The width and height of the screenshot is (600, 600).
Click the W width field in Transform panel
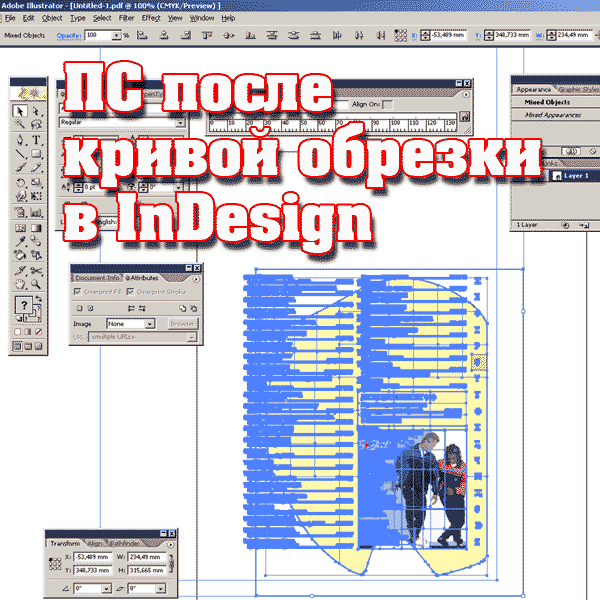(x=147, y=557)
